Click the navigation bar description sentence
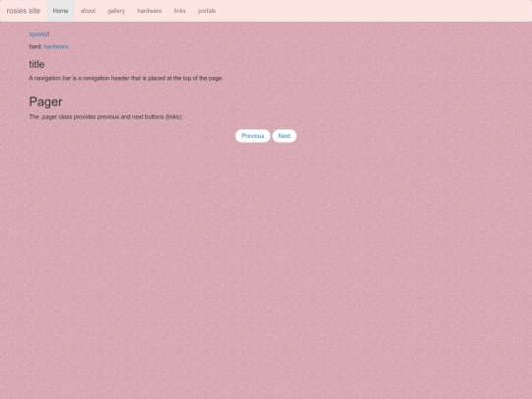The image size is (532, 399). point(126,78)
